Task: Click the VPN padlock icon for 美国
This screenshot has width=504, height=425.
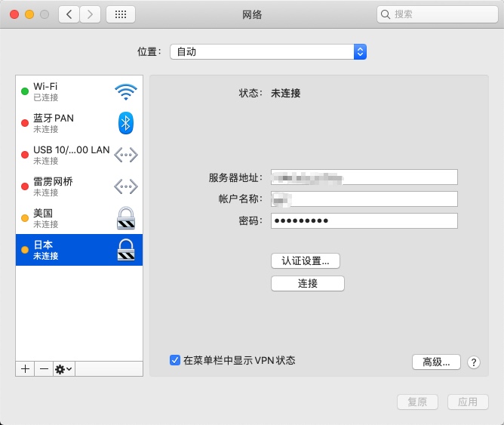Action: (x=126, y=218)
